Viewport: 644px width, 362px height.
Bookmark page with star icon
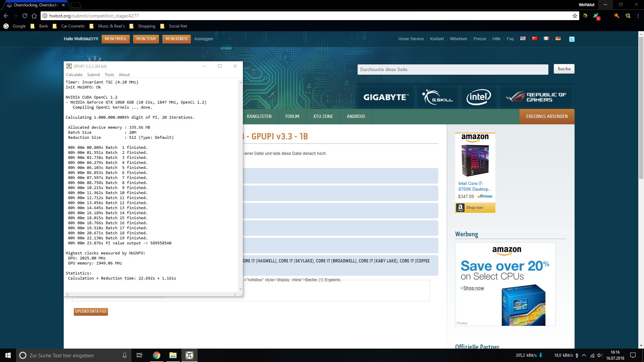tap(575, 16)
